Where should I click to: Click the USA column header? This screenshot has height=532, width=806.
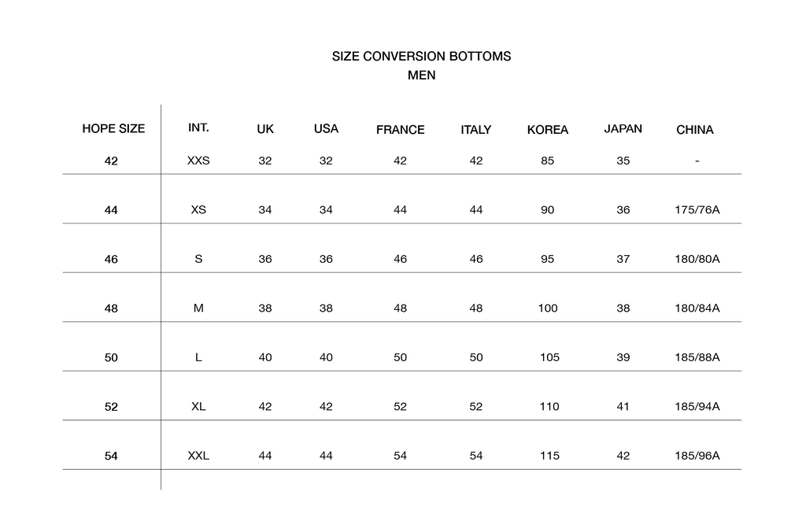point(326,128)
